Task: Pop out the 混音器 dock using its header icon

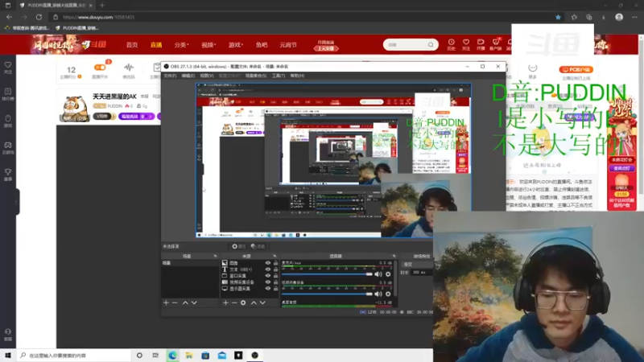Action: [x=394, y=256]
